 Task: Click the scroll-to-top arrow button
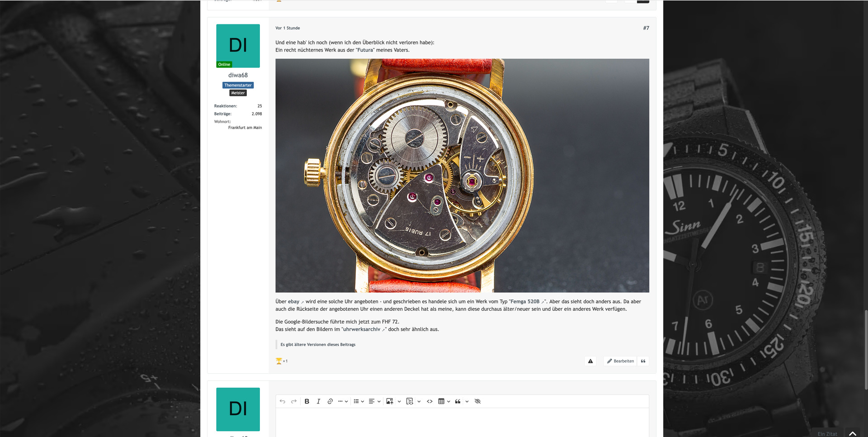tap(853, 433)
